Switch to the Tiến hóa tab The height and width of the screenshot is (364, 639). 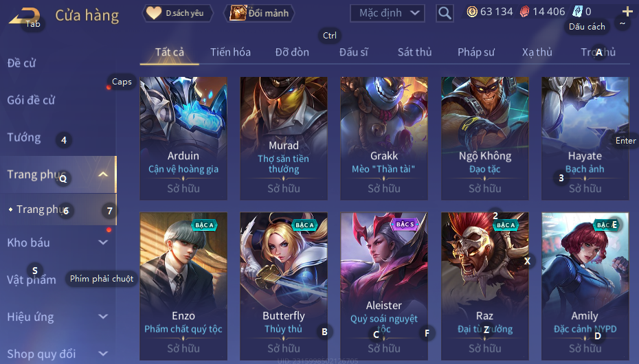click(230, 52)
